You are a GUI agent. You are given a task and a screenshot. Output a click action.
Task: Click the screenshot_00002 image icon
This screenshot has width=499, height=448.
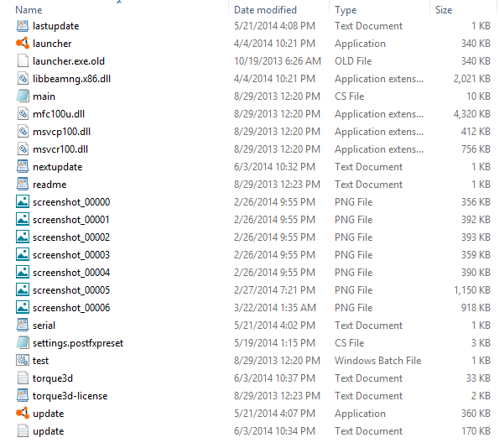(x=23, y=237)
